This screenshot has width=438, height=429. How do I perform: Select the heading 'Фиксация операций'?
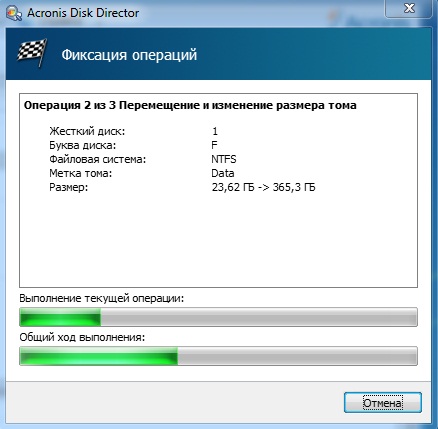tap(129, 55)
